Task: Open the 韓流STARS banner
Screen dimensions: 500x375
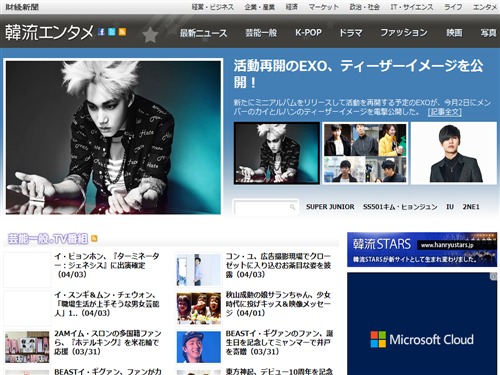Action: point(422,250)
